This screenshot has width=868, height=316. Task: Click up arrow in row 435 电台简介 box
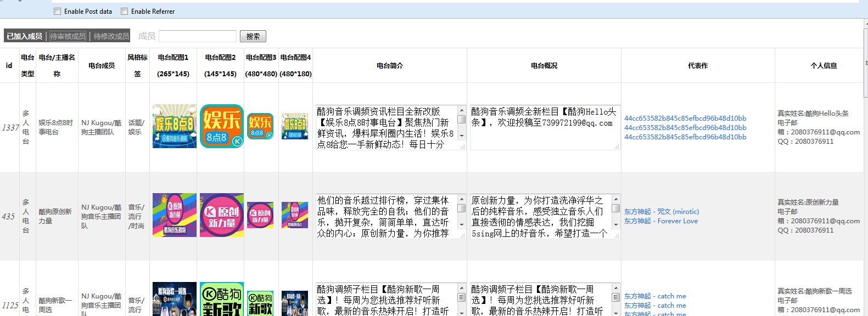pos(462,199)
